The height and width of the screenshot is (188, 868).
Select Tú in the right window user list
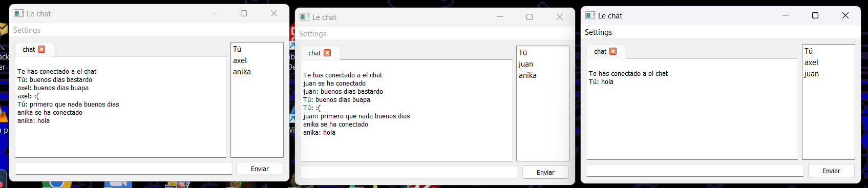coord(809,51)
